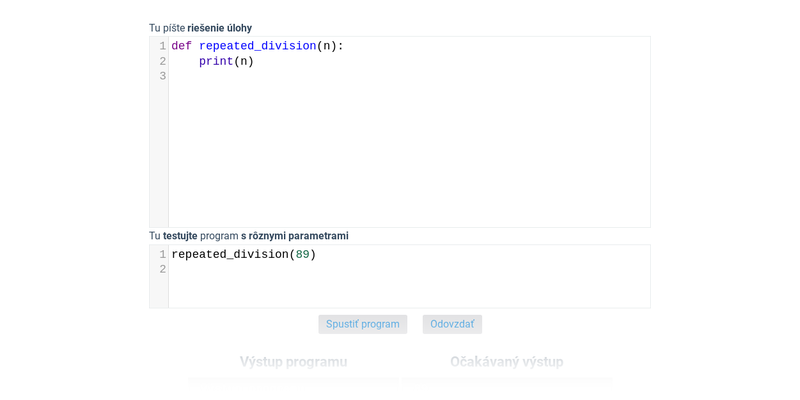Click the 'Tu píšte riešenie úlohy' label
Screen dimensions: 800x400
pyautogui.click(x=201, y=28)
